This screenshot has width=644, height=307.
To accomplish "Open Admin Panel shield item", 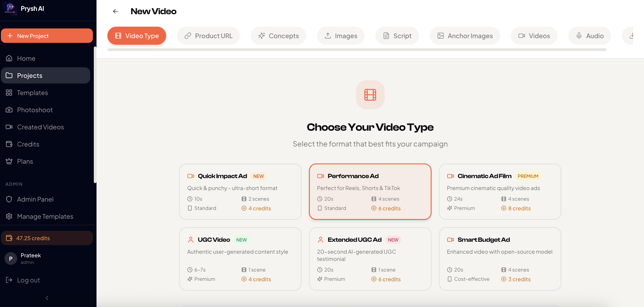I will [35, 199].
